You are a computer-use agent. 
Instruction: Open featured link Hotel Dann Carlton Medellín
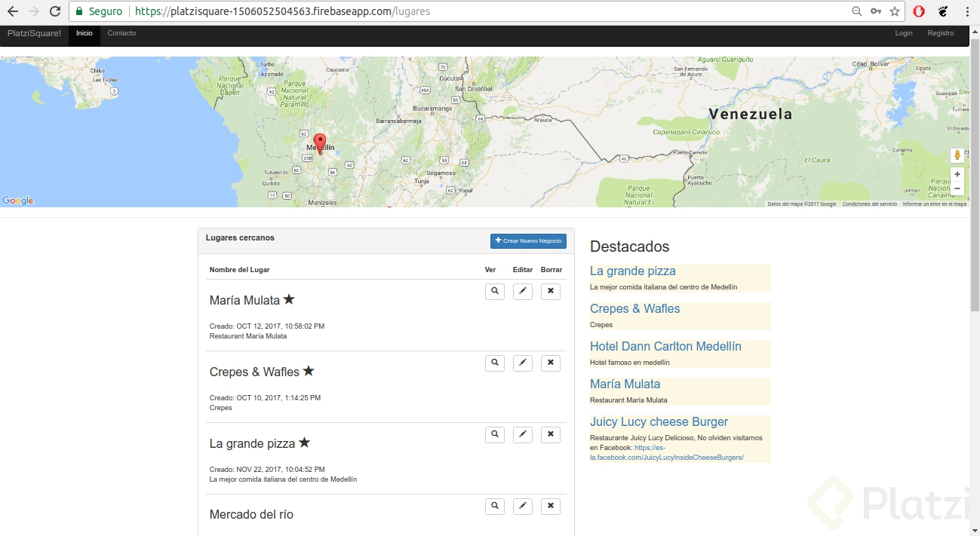pyautogui.click(x=665, y=347)
